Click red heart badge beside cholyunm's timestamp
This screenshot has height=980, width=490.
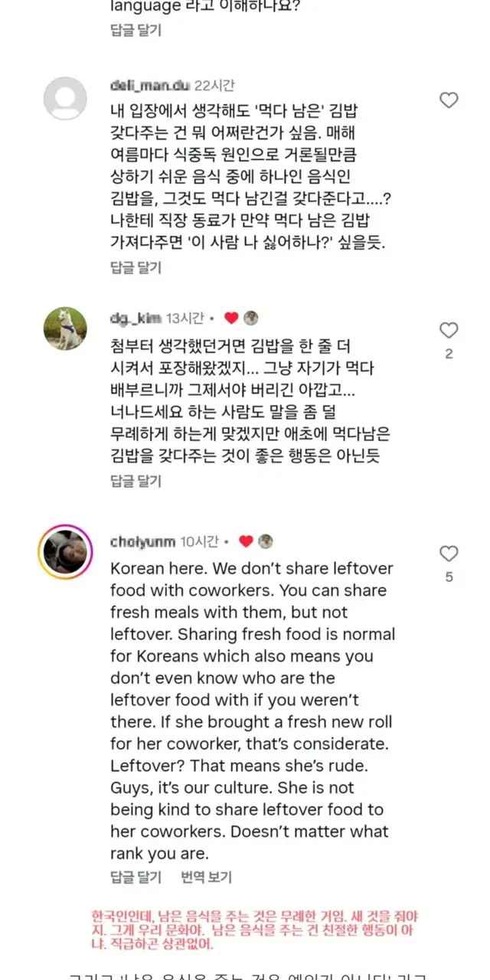point(246,541)
